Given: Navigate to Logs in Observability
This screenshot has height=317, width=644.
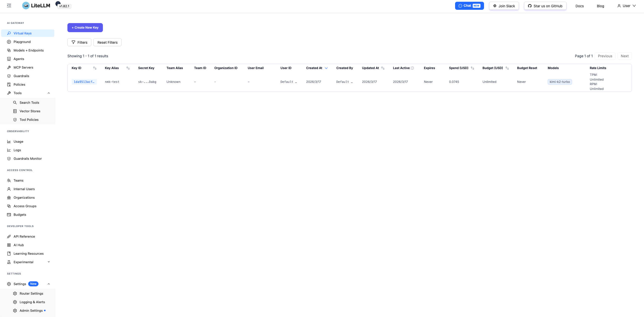Looking at the screenshot, I should (x=17, y=150).
